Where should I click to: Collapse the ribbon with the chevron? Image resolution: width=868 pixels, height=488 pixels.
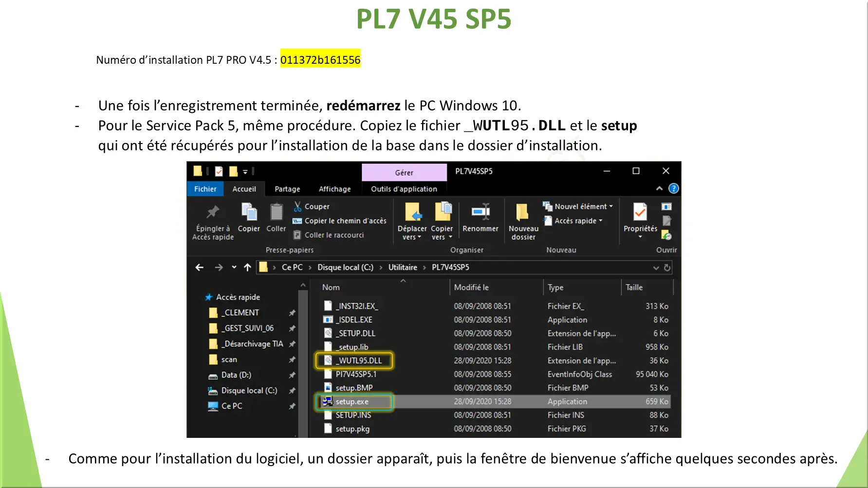(x=659, y=189)
